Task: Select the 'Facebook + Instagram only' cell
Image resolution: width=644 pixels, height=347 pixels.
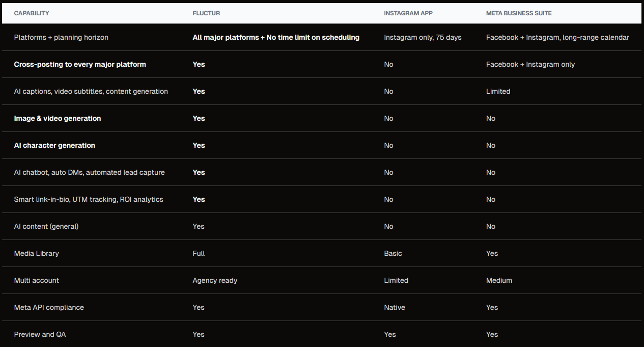Action: coord(530,64)
